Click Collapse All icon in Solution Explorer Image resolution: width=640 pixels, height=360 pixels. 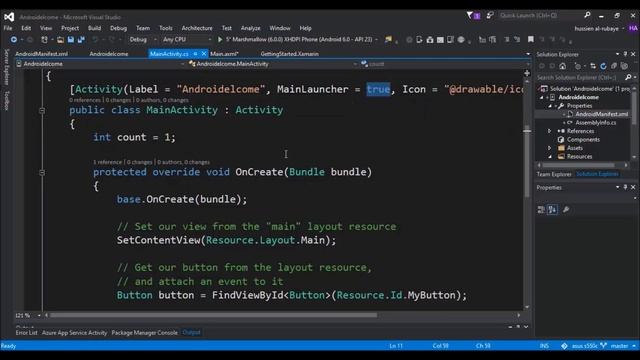coord(613,66)
